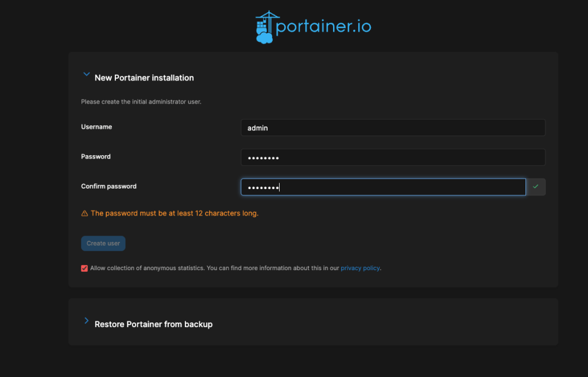The width and height of the screenshot is (588, 377).
Task: Click the 'Restore Portainer from backup' heading
Action: (x=153, y=324)
